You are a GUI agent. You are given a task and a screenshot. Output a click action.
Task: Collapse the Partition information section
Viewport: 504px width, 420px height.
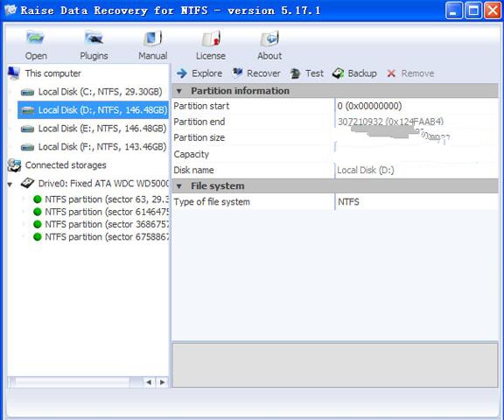(x=179, y=91)
